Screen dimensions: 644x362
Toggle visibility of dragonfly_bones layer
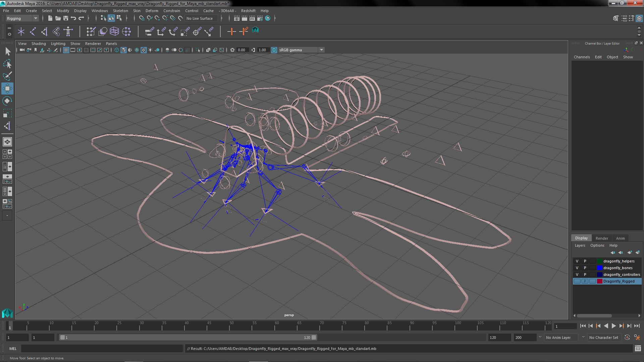tap(577, 268)
